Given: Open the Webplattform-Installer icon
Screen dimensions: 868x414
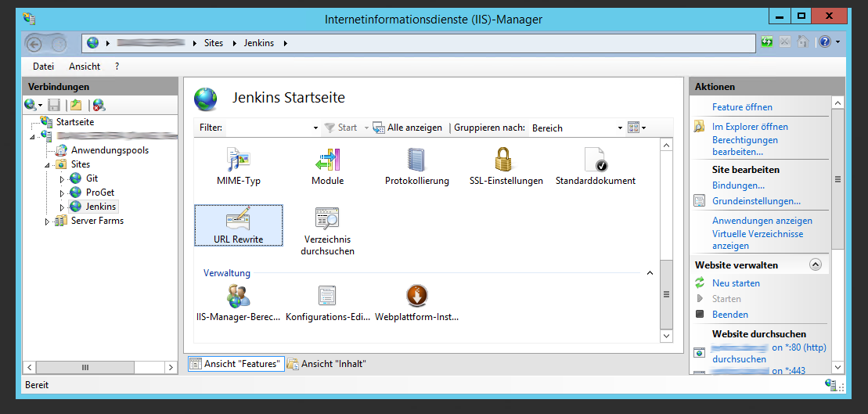Looking at the screenshot, I should 417,296.
